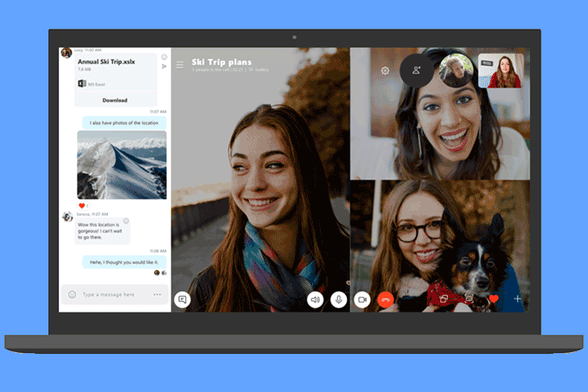Download the Annual Ski Trip.xlsx file
Screen dimensions: 588x392
(114, 100)
